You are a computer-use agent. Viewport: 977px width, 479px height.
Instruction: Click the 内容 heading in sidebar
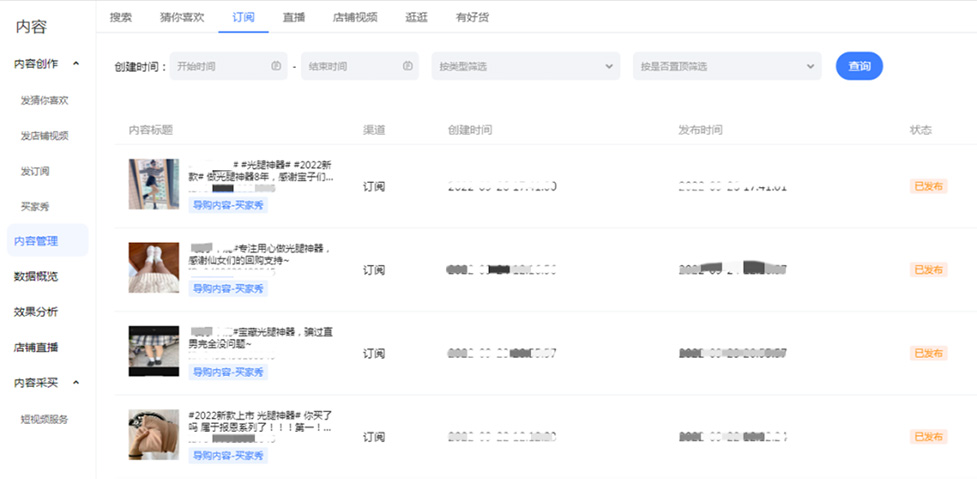(x=31, y=27)
